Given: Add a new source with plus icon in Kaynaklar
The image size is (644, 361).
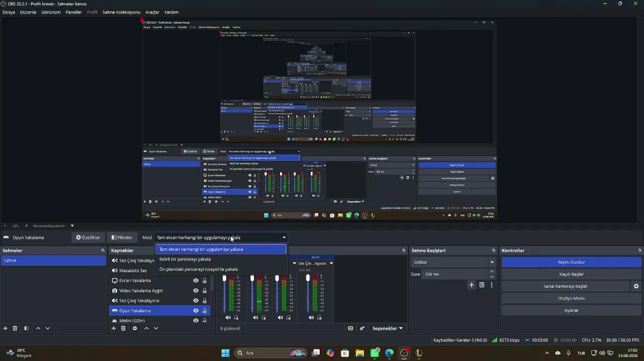Looking at the screenshot, I should pos(113,328).
